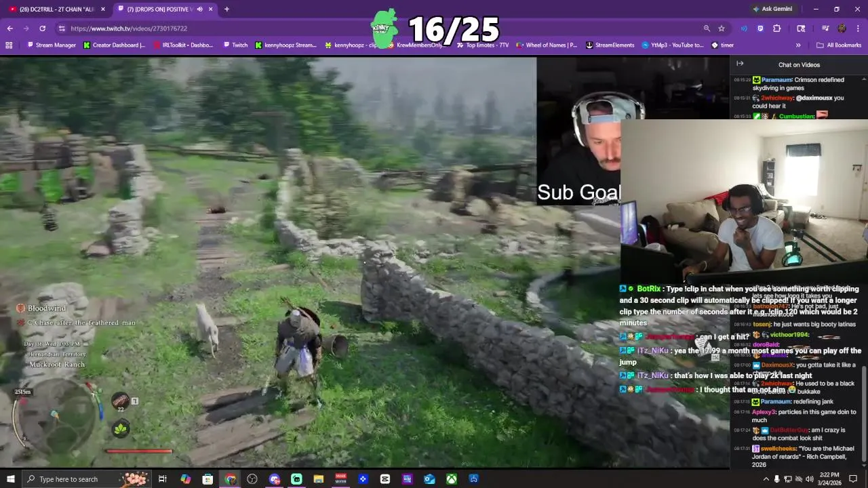Click username tosenj in chat

(x=762, y=325)
